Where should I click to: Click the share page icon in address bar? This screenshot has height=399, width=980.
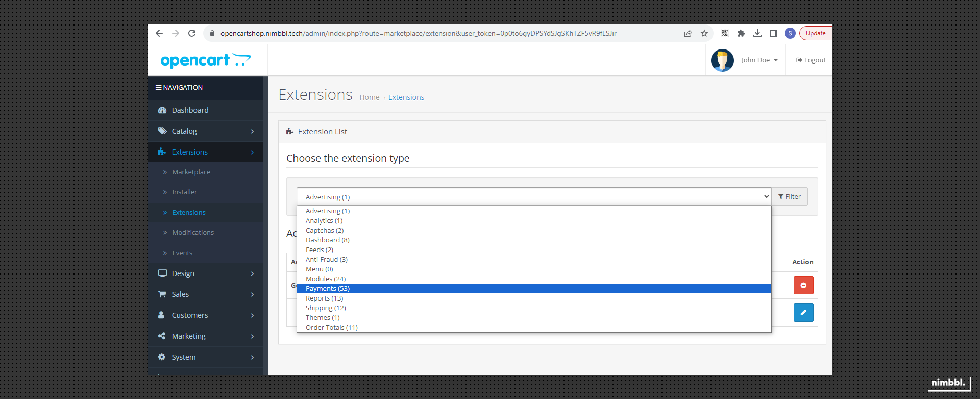(688, 33)
